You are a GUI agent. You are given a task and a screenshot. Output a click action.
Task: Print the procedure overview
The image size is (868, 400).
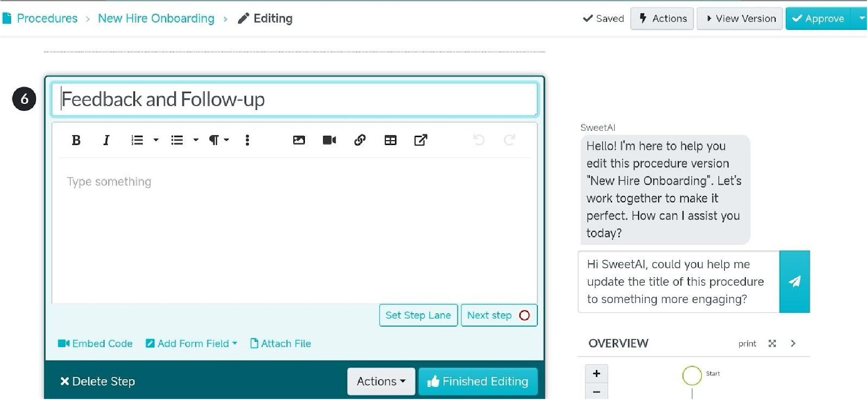(747, 343)
